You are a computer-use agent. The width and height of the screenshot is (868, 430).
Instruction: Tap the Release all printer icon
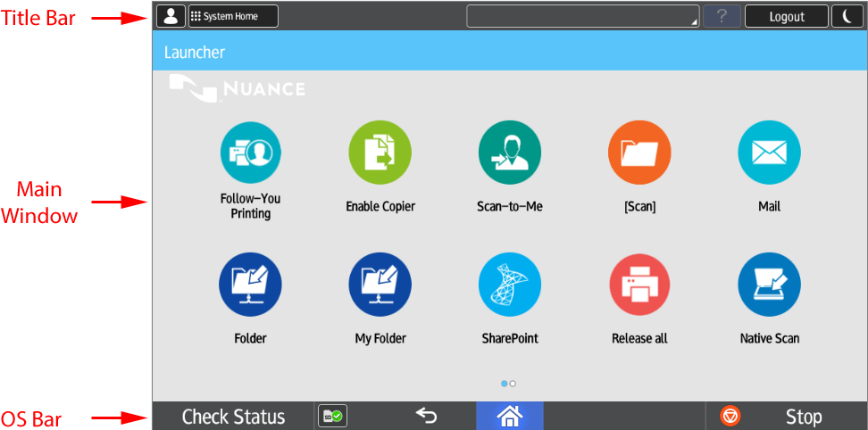(639, 285)
